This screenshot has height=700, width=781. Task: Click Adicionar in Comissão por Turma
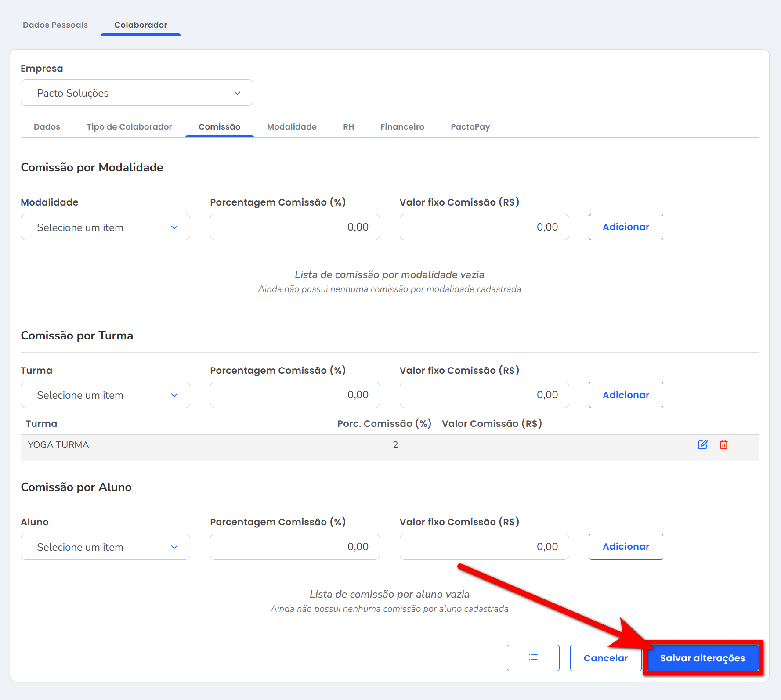click(x=626, y=395)
